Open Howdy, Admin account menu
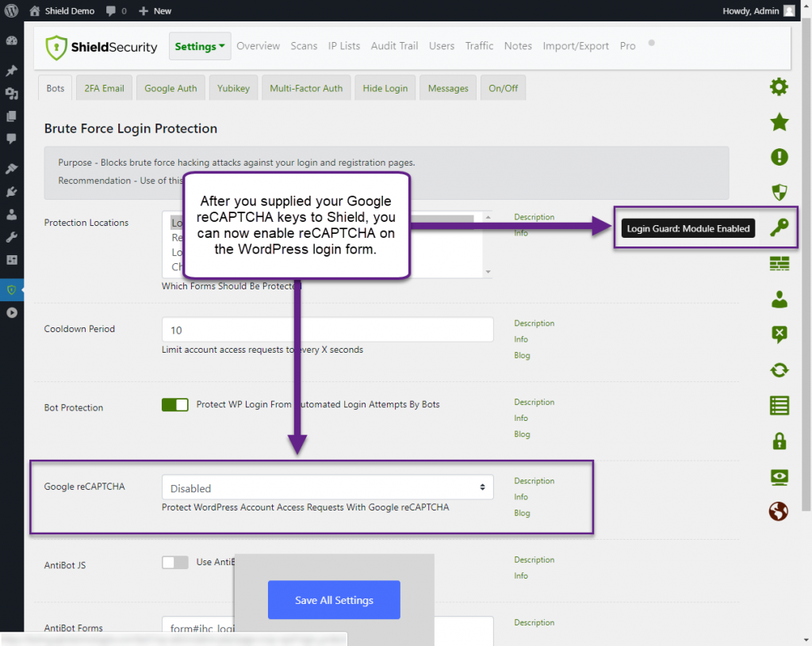The height and width of the screenshot is (646, 812). pyautogui.click(x=758, y=11)
